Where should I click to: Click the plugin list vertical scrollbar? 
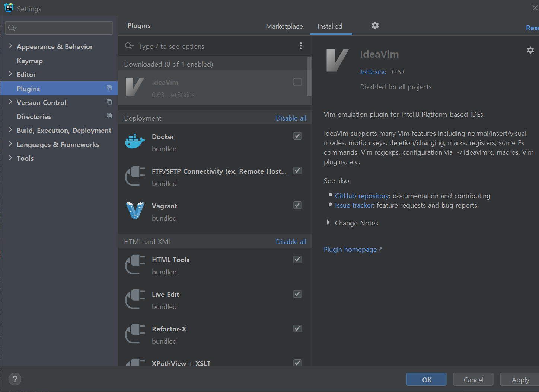tap(309, 76)
